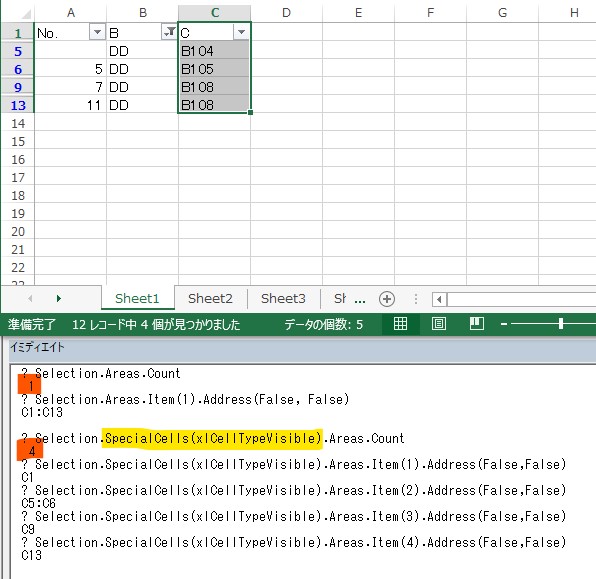The height and width of the screenshot is (579, 596).
Task: Click the 準備完了 status text
Action: [32, 324]
